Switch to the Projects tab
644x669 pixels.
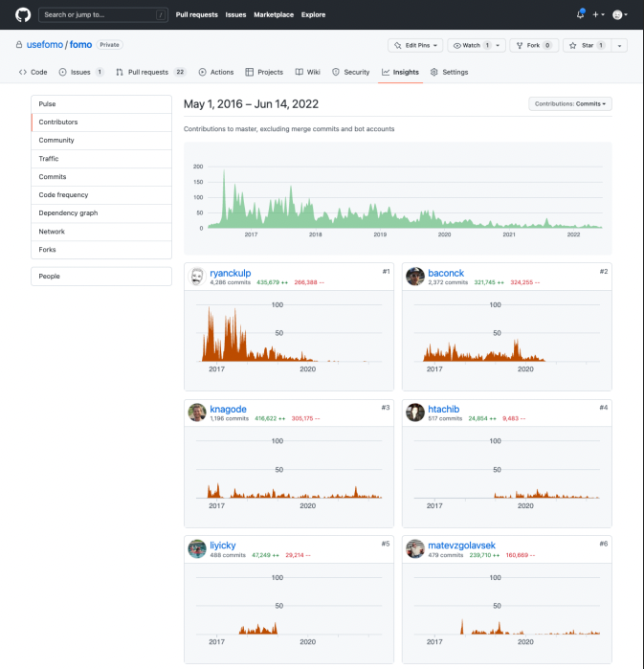[264, 72]
